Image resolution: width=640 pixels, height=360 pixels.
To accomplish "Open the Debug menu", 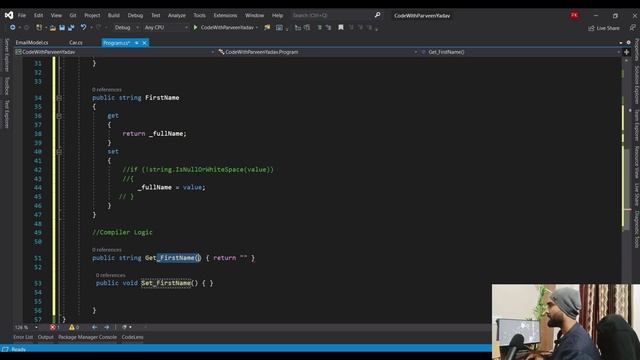I will [x=135, y=15].
